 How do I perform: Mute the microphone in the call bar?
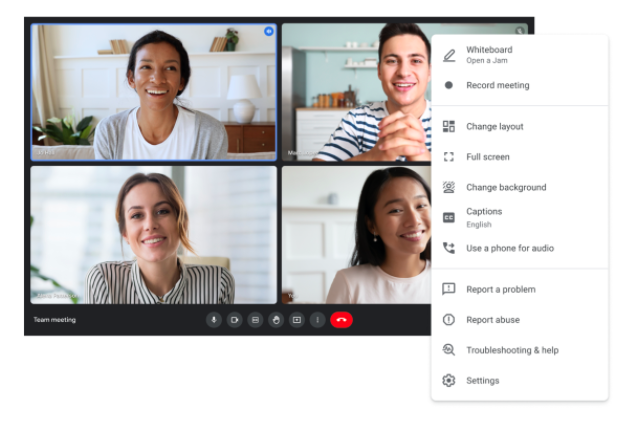(x=213, y=320)
